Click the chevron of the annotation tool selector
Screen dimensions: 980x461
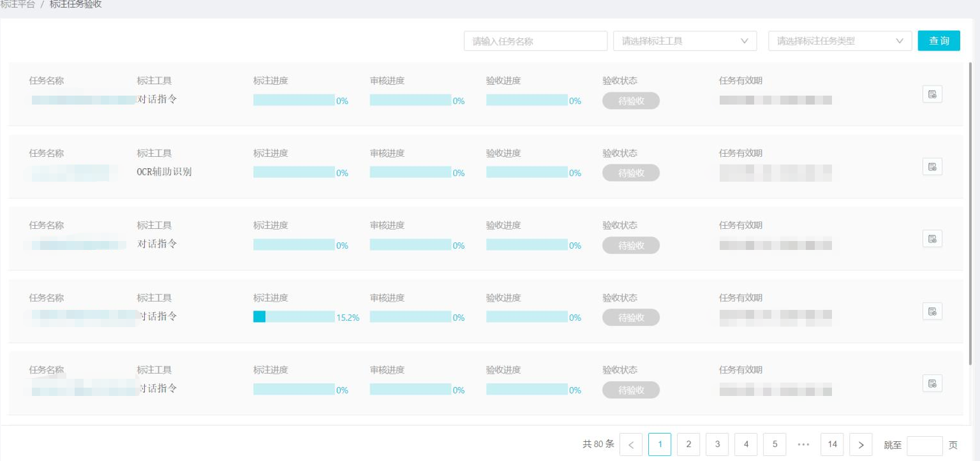pos(744,41)
